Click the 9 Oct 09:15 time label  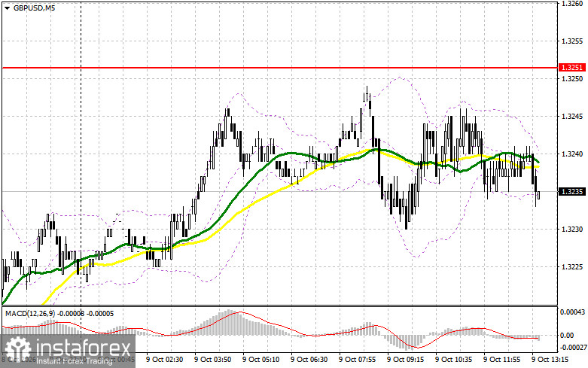click(405, 360)
